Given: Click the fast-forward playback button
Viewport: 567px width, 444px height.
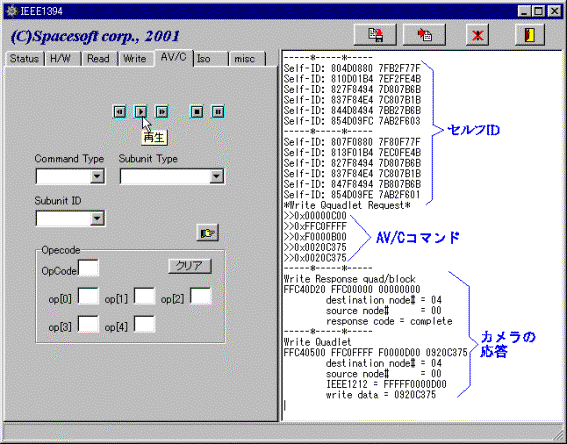Looking at the screenshot, I should pyautogui.click(x=162, y=112).
